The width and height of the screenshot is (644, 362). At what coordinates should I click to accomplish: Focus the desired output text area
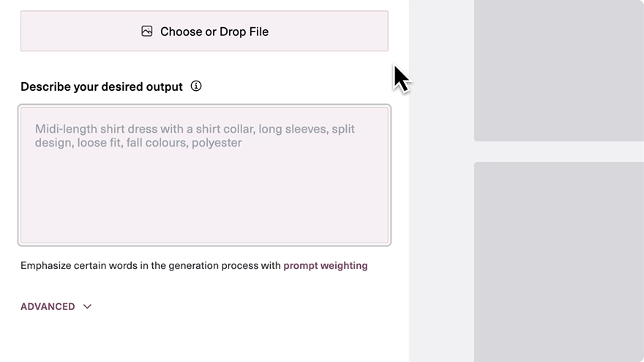coord(204,175)
